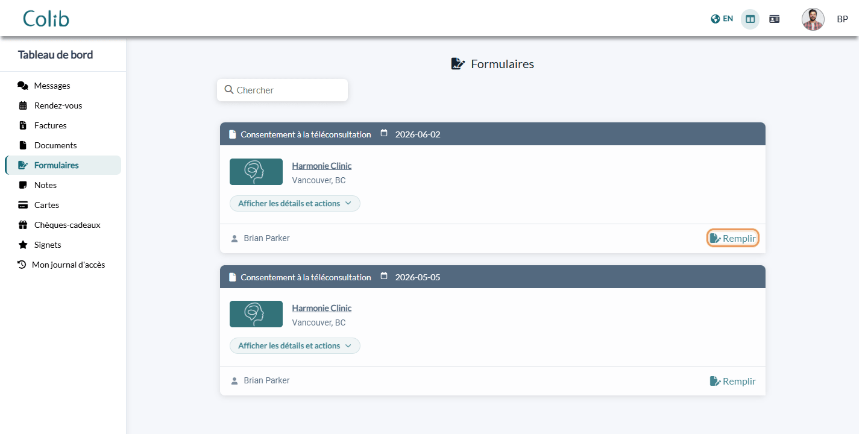
Task: Click Vancouver, BC on the 2026-05-05 form
Action: point(319,322)
